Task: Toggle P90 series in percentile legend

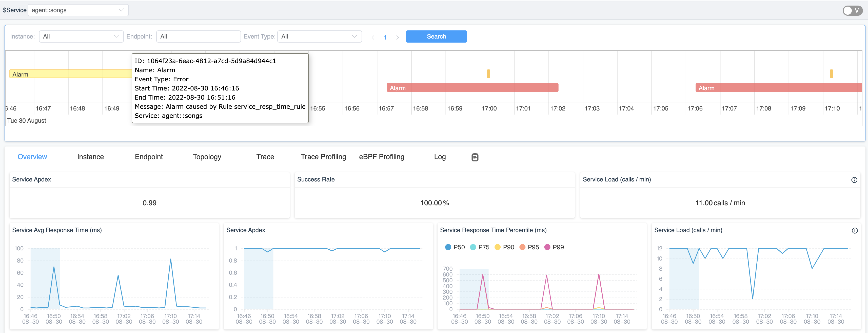Action: (x=504, y=247)
